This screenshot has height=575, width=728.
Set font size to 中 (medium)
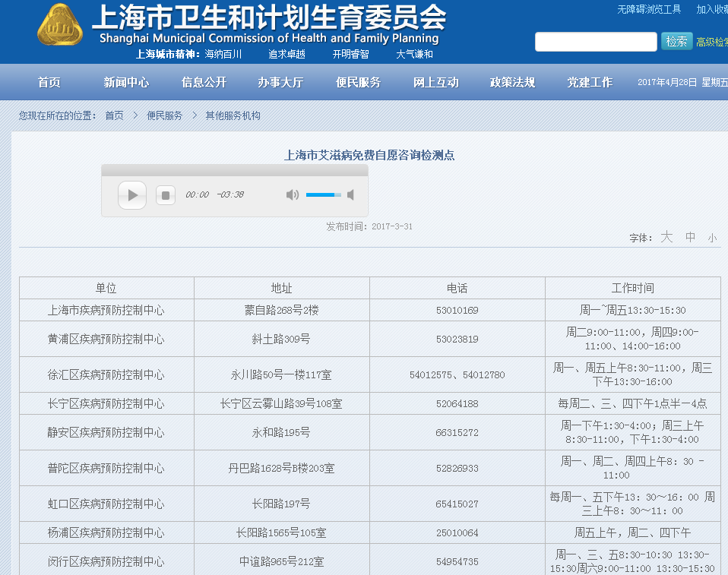click(691, 237)
